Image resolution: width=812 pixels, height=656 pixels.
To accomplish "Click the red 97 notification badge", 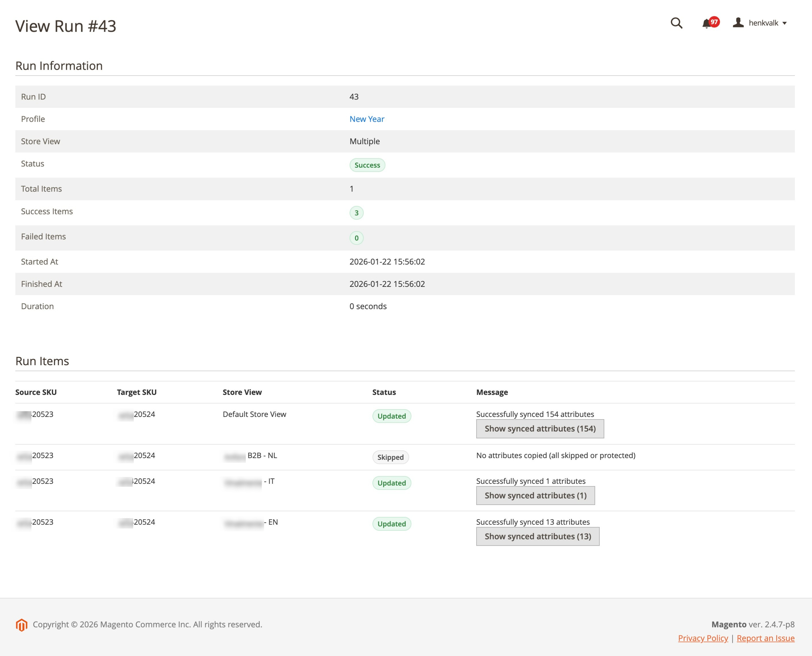I will [x=714, y=21].
